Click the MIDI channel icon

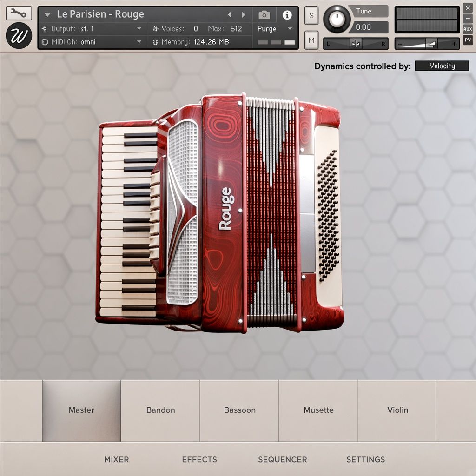click(x=45, y=42)
